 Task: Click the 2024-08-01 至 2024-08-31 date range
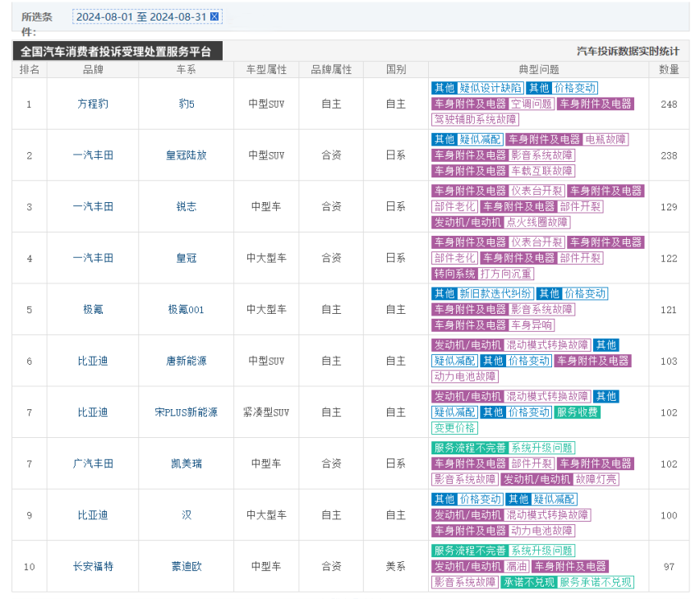pyautogui.click(x=141, y=16)
